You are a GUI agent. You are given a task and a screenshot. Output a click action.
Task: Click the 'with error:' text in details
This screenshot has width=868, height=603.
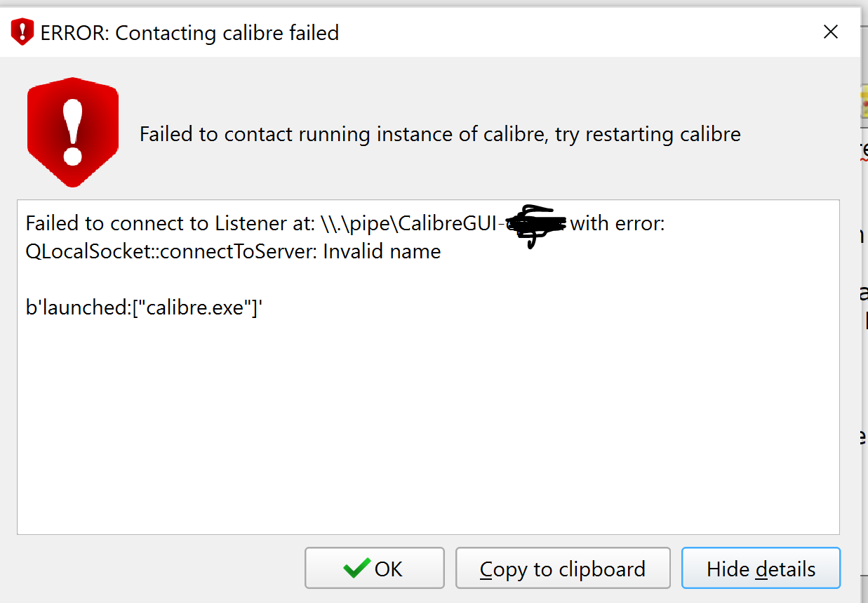click(617, 224)
